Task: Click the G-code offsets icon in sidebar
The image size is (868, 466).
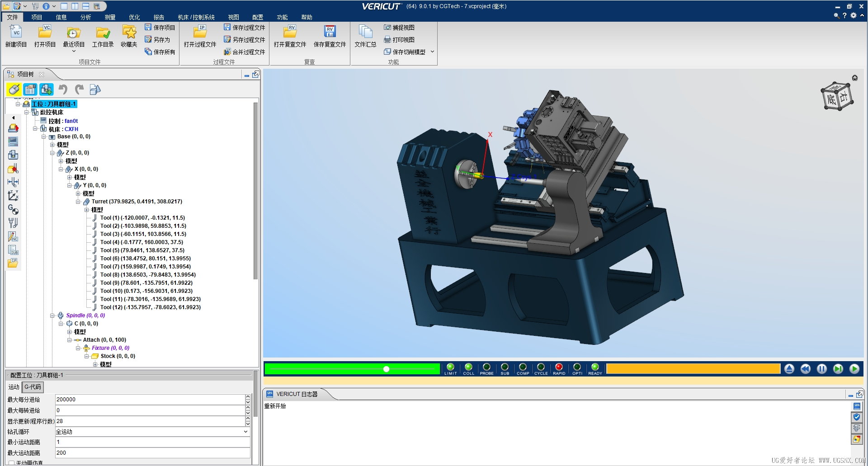Action: [x=13, y=209]
